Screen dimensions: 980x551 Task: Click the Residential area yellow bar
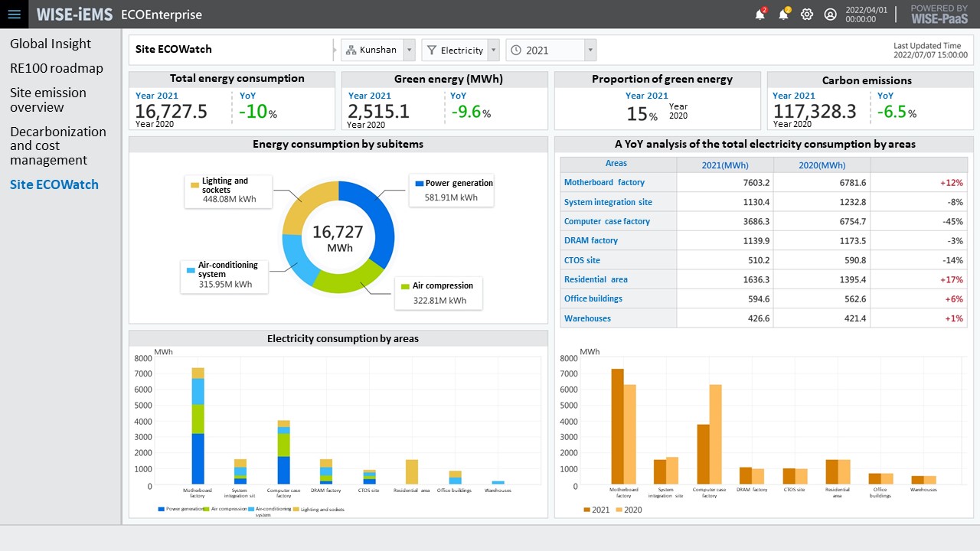[x=412, y=472]
